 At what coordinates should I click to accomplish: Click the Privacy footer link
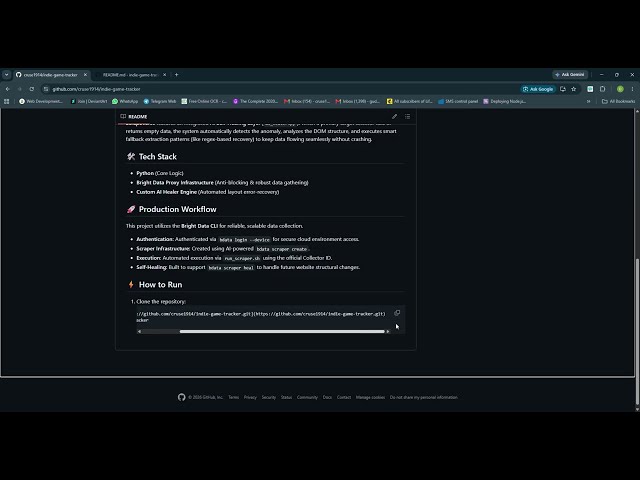[250, 397]
